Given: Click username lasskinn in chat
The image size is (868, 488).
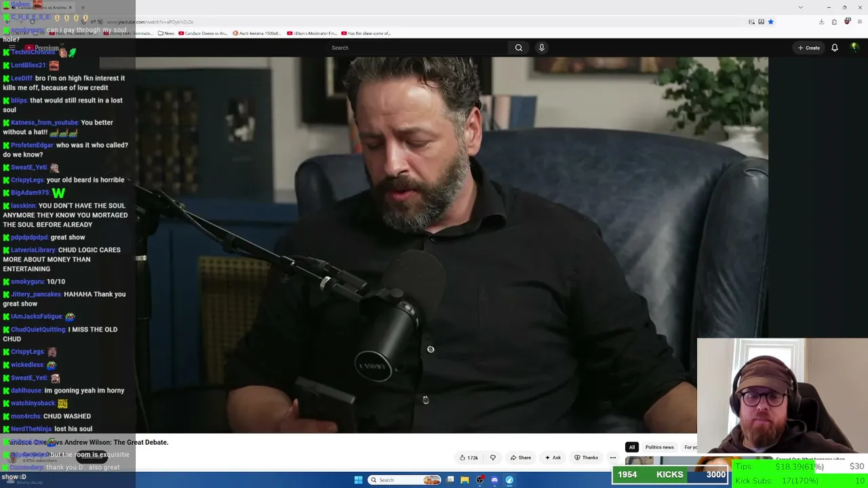Looking at the screenshot, I should coord(23,205).
